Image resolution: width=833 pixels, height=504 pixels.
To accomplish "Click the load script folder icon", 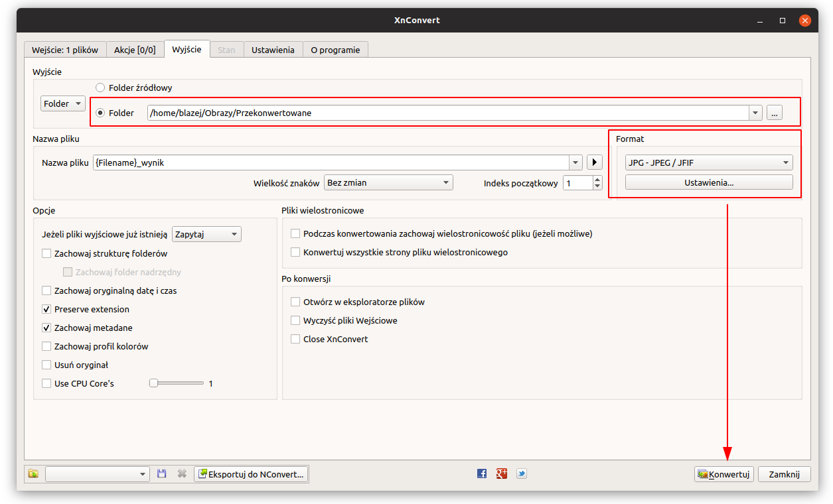I will [33, 473].
